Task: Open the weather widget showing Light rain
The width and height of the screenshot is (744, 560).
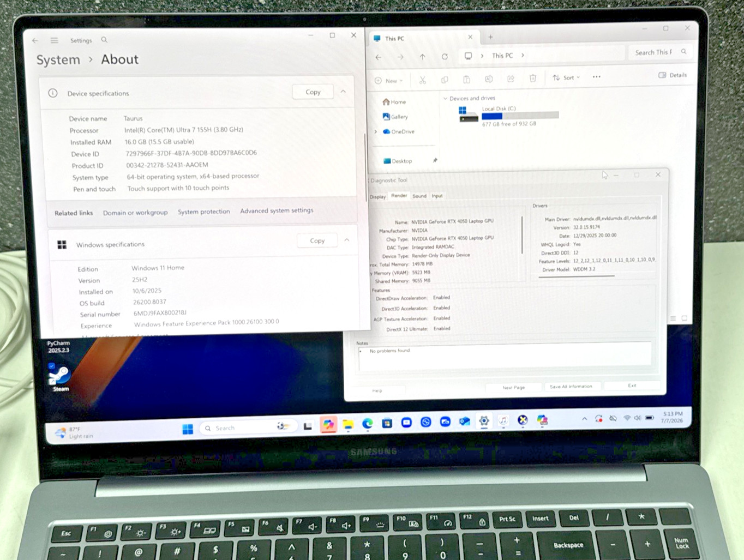Action: (x=75, y=433)
